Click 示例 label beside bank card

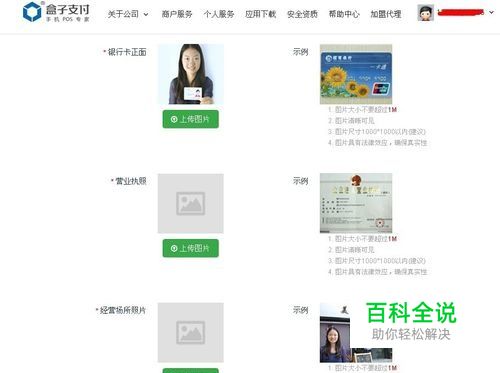300,52
